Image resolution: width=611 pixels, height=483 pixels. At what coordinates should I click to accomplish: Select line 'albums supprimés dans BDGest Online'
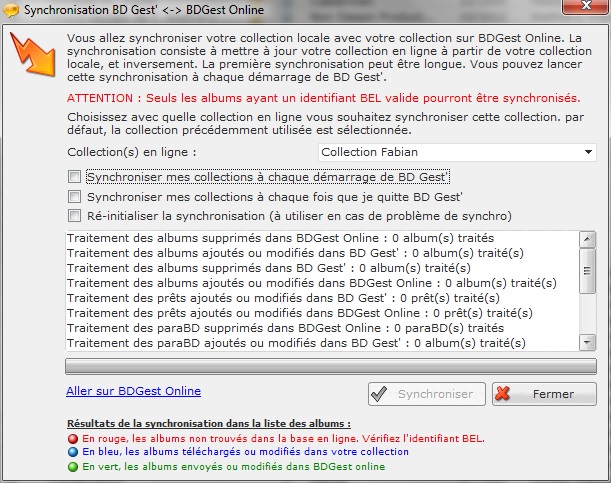pyautogui.click(x=281, y=238)
